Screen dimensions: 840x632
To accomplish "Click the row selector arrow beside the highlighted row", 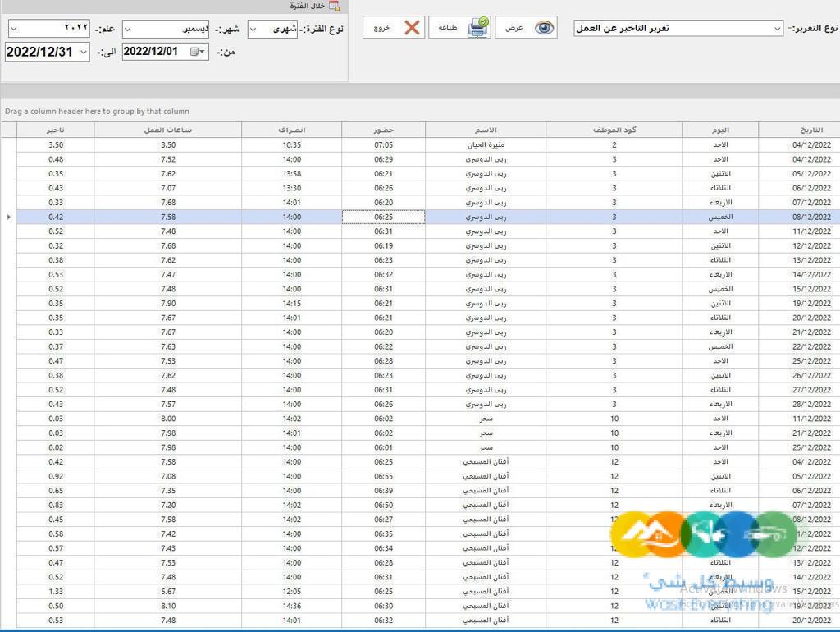I will 7,217.
